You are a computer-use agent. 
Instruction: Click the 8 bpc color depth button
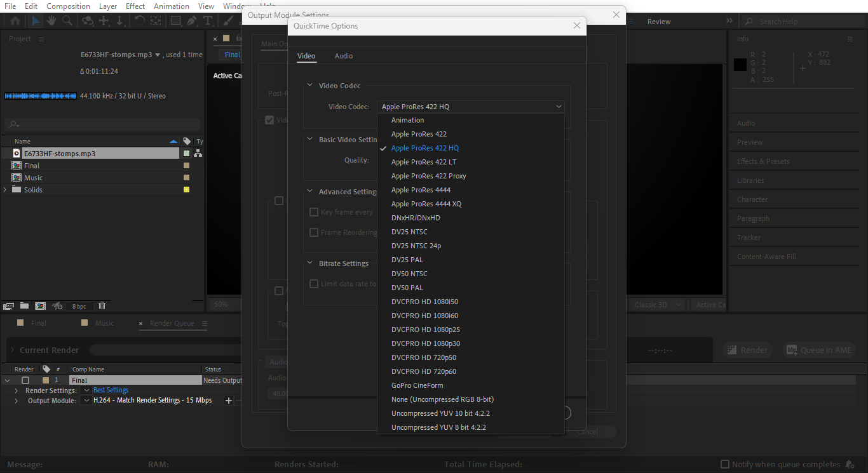point(79,305)
